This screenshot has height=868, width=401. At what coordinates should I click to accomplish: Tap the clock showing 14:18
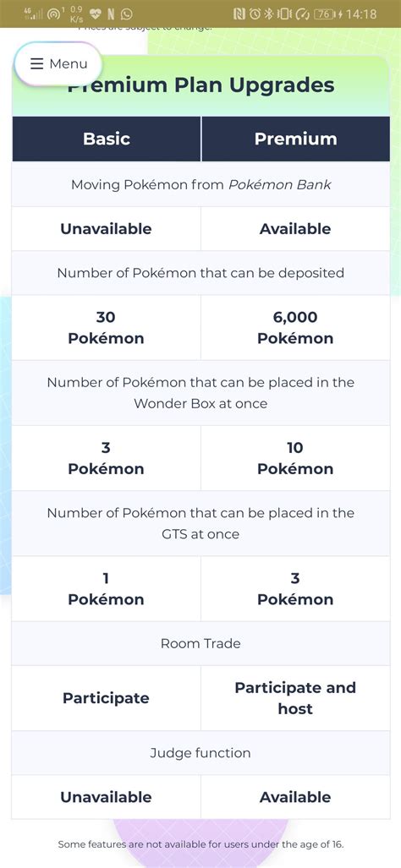coord(361,14)
